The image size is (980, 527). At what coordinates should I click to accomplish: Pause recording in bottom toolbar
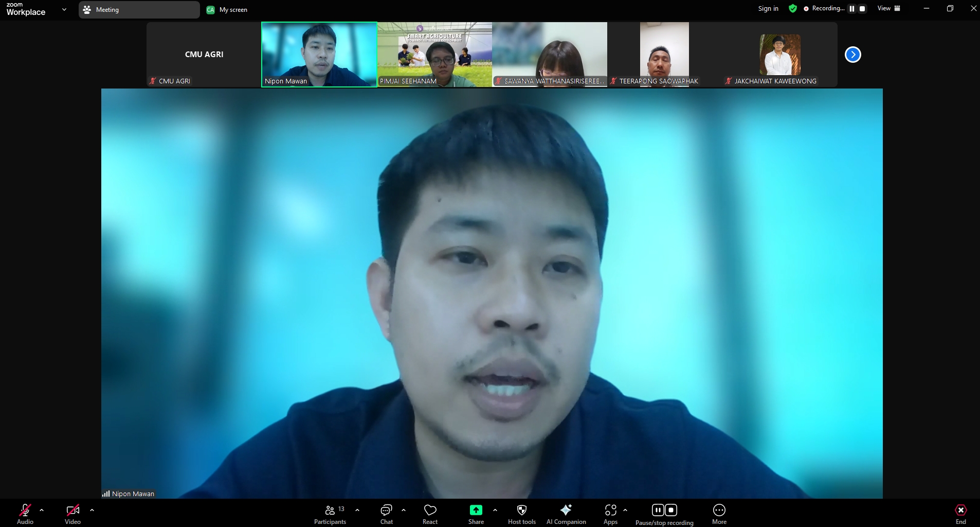(x=658, y=510)
